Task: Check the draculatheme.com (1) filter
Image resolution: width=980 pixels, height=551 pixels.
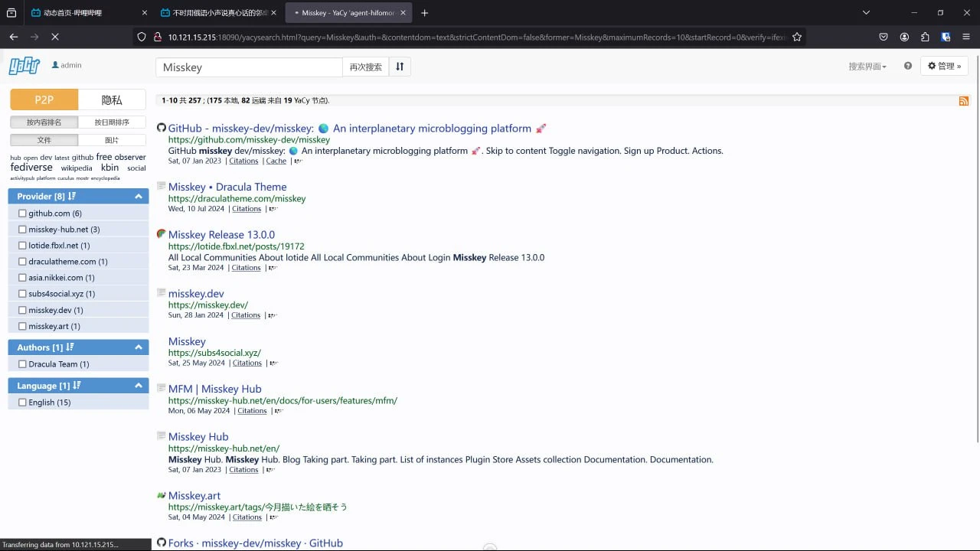Action: tap(22, 262)
